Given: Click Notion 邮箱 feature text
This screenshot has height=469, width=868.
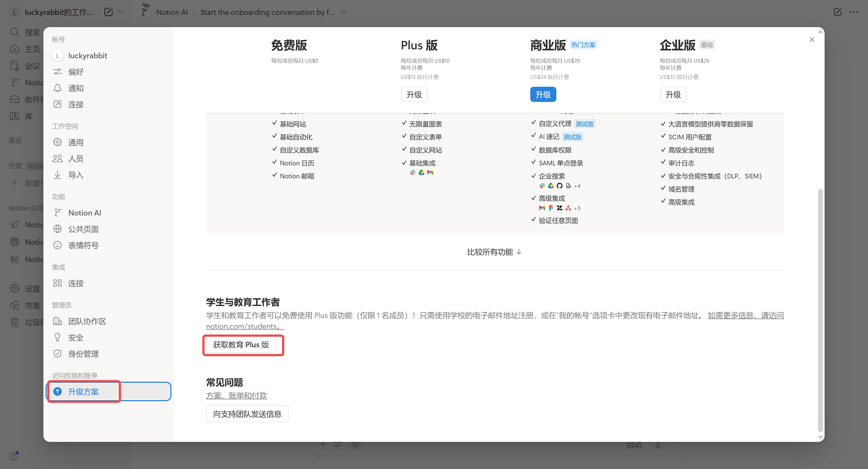Looking at the screenshot, I should pyautogui.click(x=297, y=176).
